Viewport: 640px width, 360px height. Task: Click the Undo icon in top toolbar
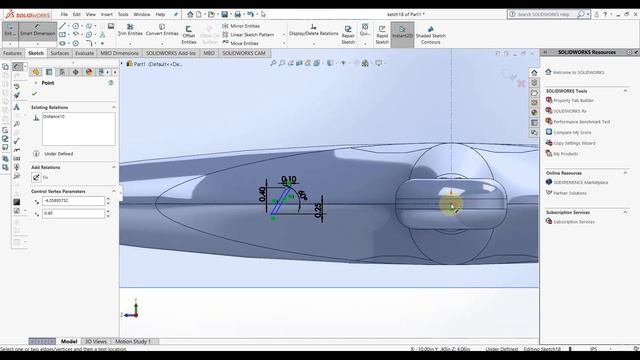[250, 14]
